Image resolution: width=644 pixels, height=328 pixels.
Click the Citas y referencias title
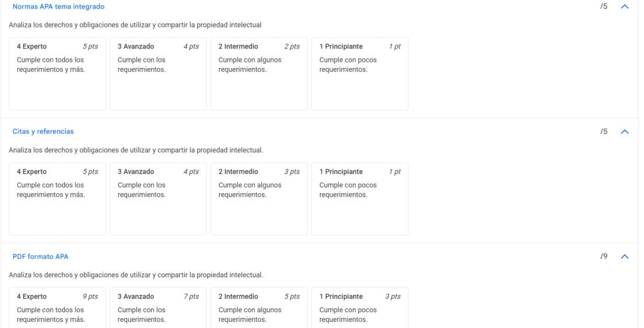43,131
